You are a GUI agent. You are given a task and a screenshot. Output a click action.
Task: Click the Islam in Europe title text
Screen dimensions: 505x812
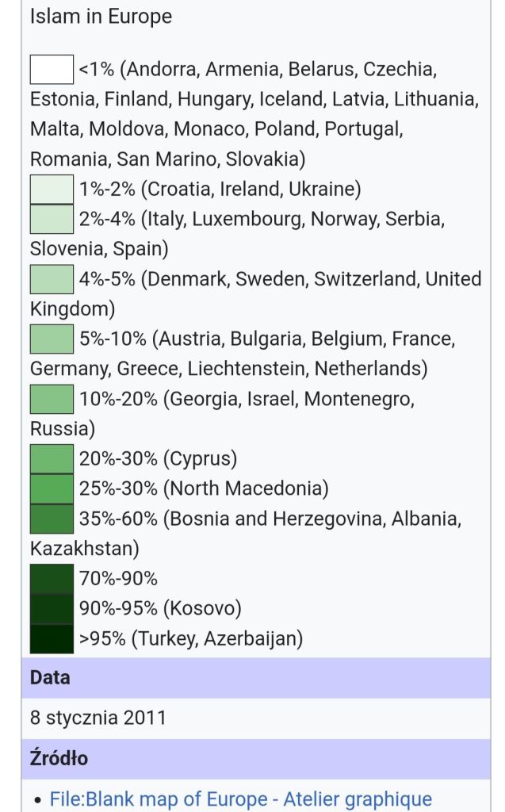tap(101, 17)
